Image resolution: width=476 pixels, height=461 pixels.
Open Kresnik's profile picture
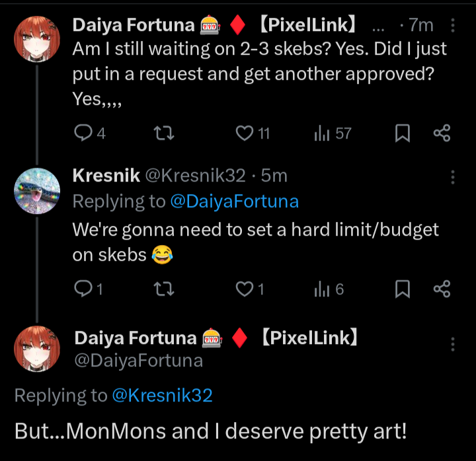37,191
